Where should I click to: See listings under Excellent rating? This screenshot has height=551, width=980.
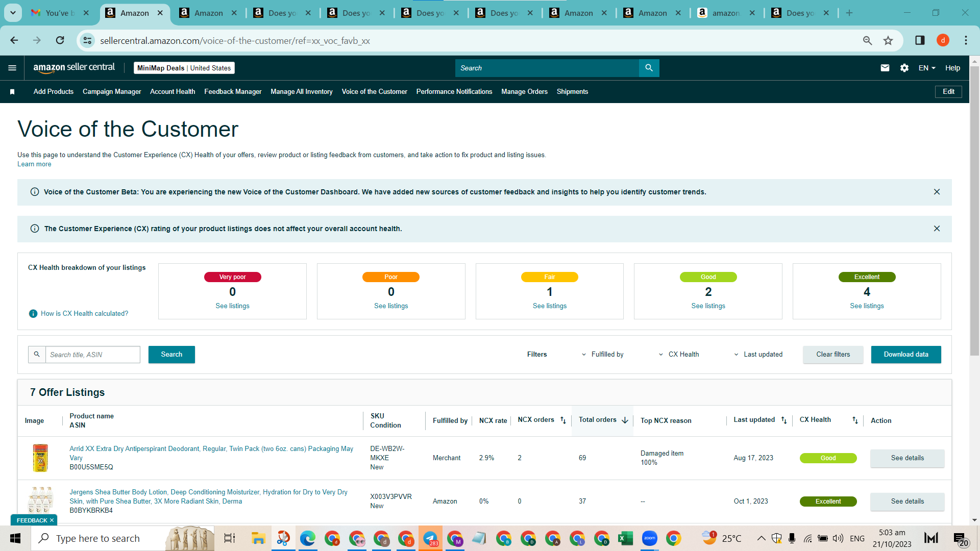tap(867, 306)
